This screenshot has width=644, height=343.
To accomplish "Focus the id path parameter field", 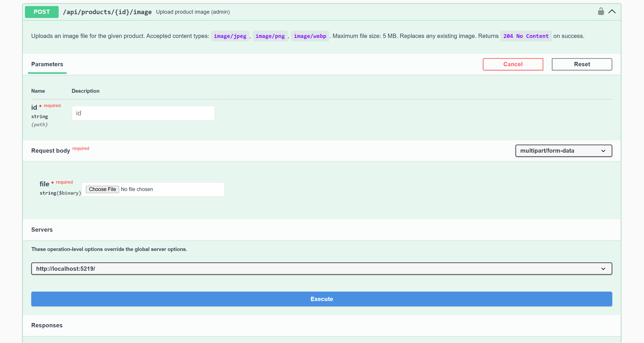I will point(143,113).
